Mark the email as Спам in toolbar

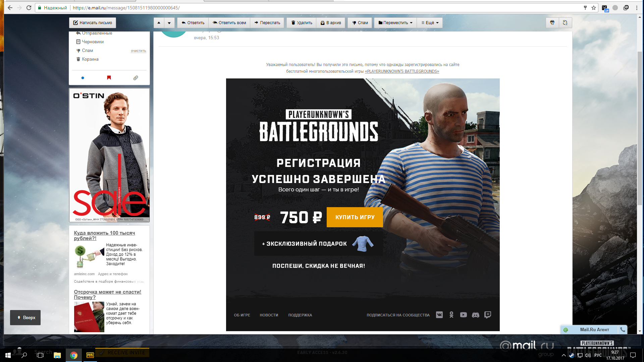click(x=360, y=23)
